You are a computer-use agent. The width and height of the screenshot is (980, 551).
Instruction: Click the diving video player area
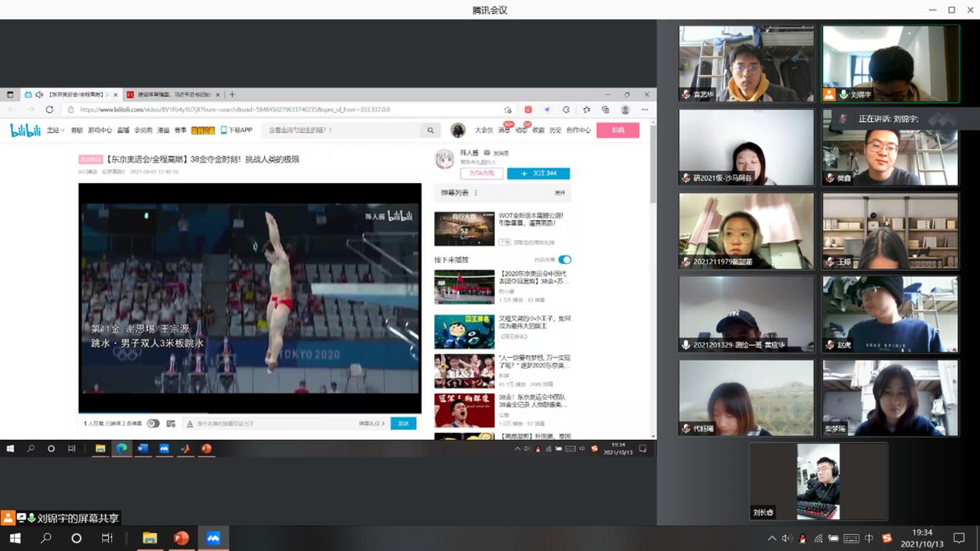tap(250, 298)
